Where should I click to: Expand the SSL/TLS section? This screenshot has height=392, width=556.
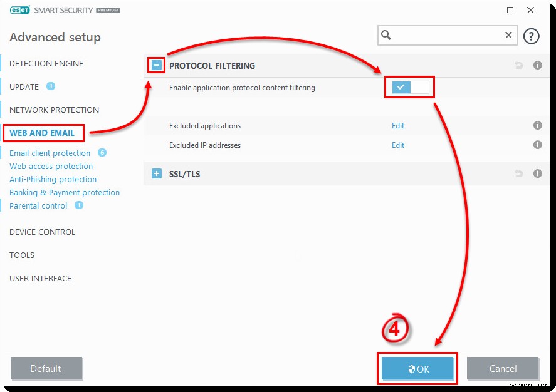tap(156, 173)
